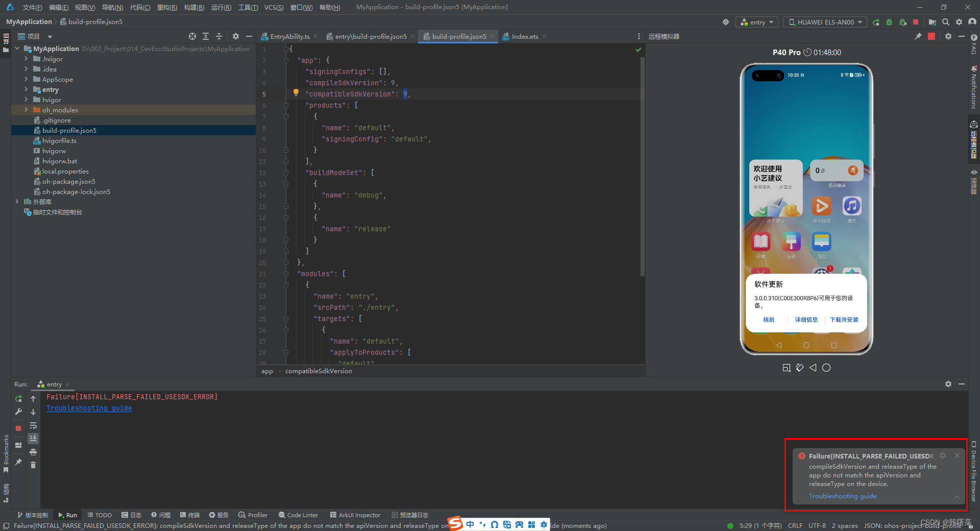
Task: Run the entry module on device
Action: (876, 22)
